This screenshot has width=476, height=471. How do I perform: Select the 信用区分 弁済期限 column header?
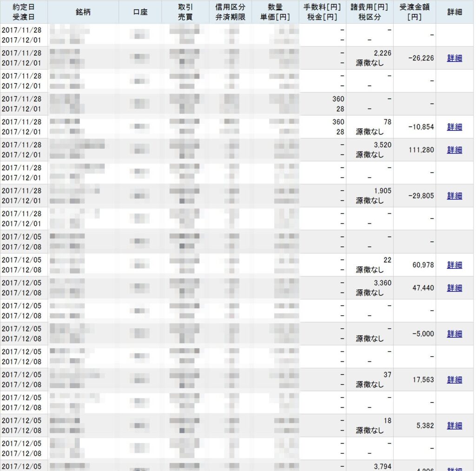(230, 12)
